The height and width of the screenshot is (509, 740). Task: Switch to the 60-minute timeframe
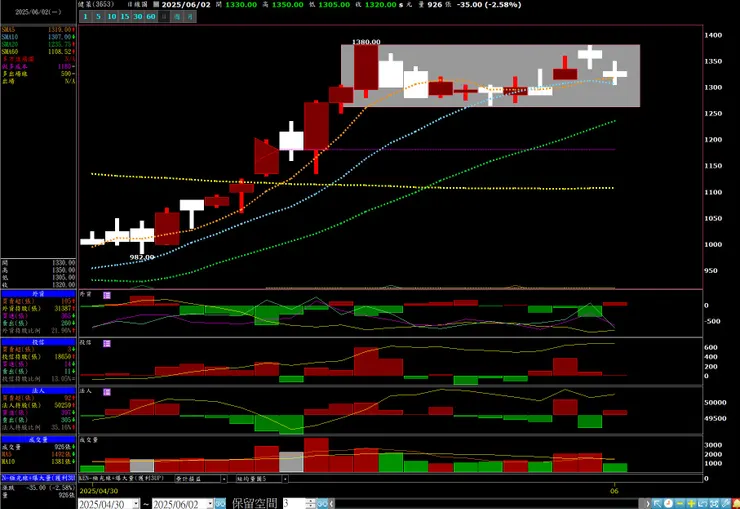[151, 17]
